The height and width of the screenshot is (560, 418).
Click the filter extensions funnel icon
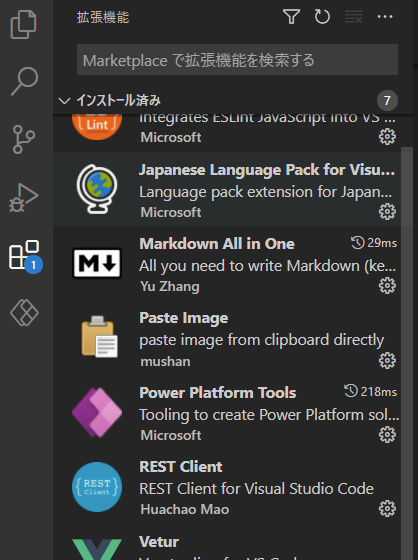[x=291, y=17]
